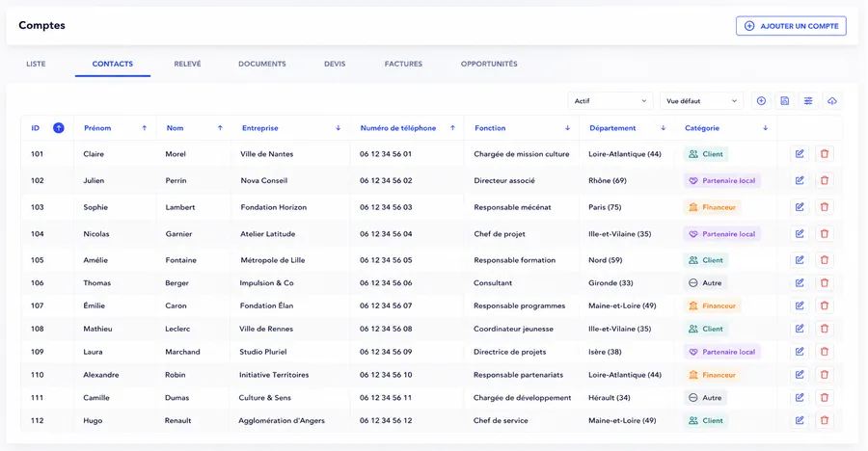Open the Vue défaut view dropdown
The width and height of the screenshot is (868, 451).
pos(701,101)
